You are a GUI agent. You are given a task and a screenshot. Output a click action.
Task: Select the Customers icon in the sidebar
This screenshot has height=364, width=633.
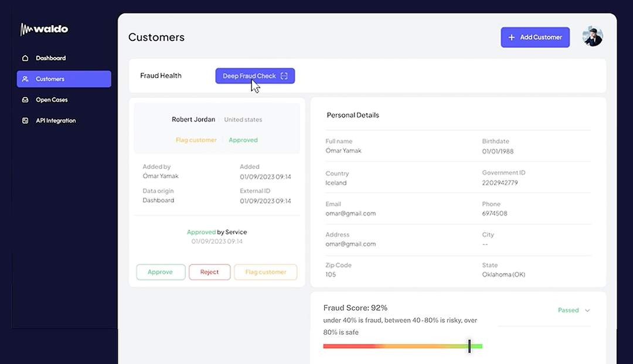click(x=25, y=79)
